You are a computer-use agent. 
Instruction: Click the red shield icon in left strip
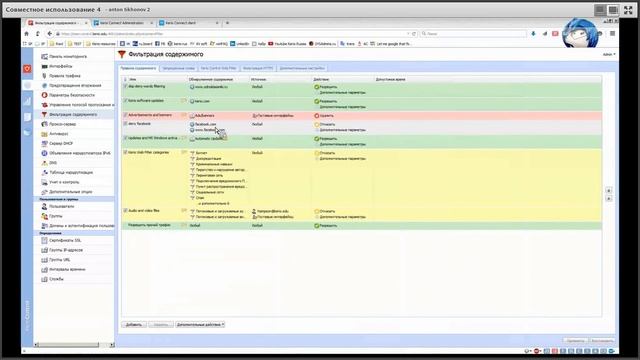coord(27,69)
